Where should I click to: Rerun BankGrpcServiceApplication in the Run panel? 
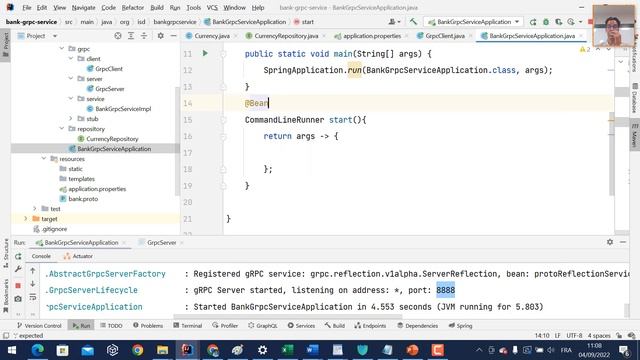coord(18,256)
